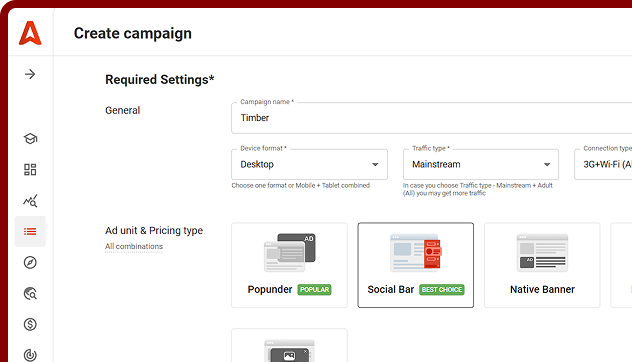Open the Connection type dropdown showing 3G+Wi-Fi
The height and width of the screenshot is (362, 632).
click(x=603, y=164)
